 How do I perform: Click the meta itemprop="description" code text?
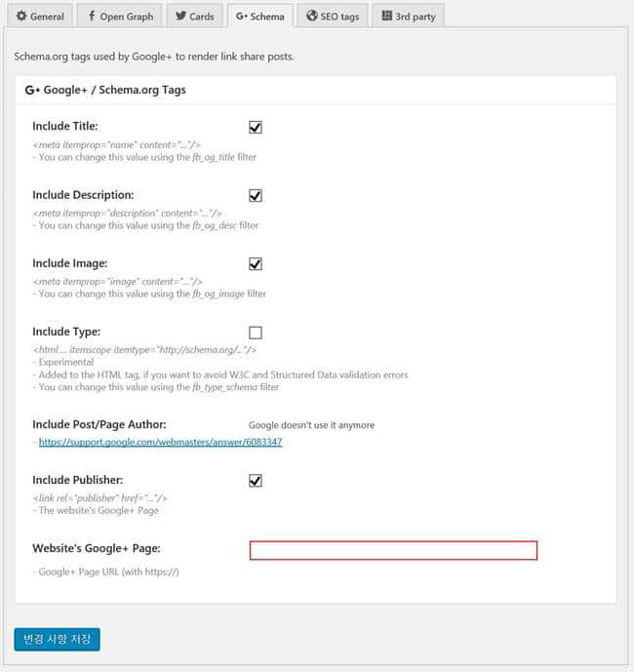[x=128, y=213]
